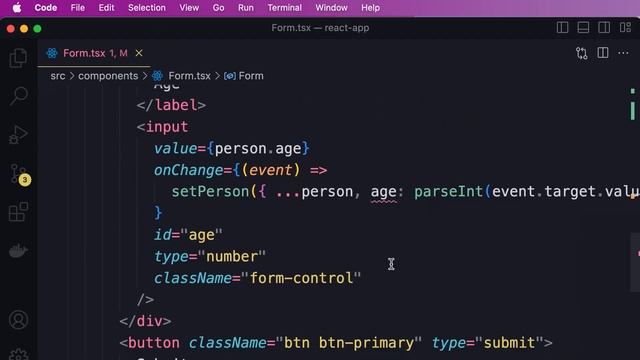This screenshot has width=640, height=360.
Task: Click the opening <input tag
Action: [162, 127]
